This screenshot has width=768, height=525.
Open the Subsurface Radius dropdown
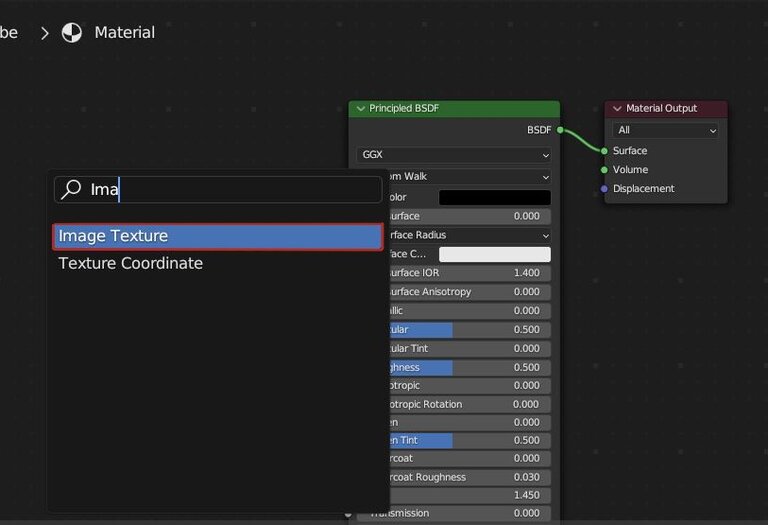(466, 235)
